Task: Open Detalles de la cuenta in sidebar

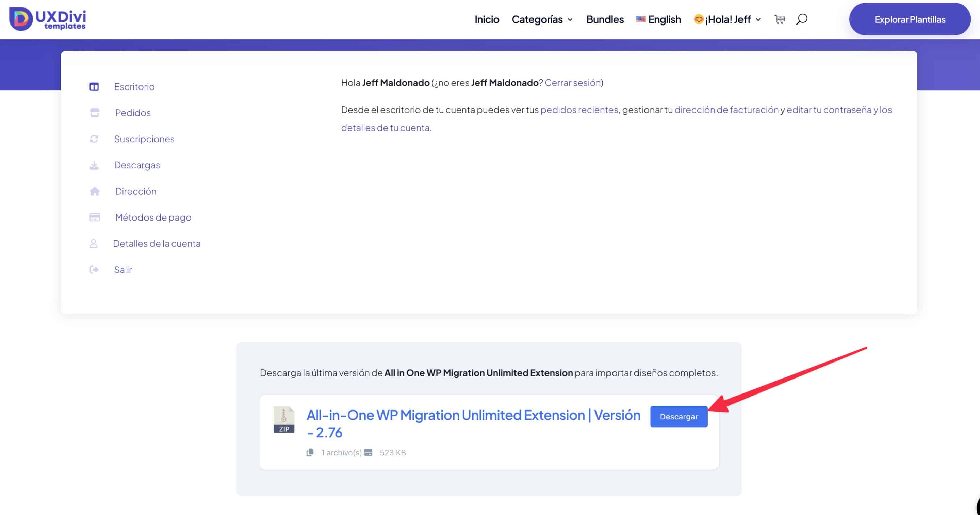Action: (x=157, y=244)
